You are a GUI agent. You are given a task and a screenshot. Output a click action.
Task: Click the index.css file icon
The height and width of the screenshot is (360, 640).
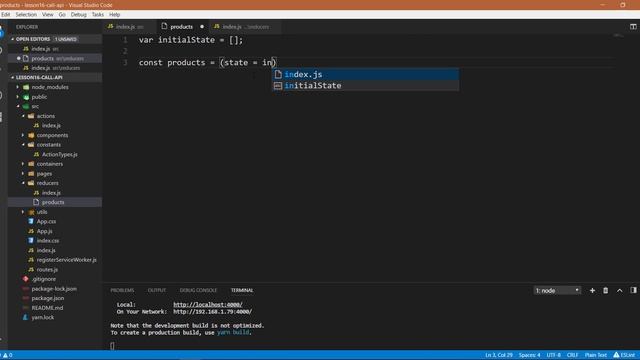[31, 240]
